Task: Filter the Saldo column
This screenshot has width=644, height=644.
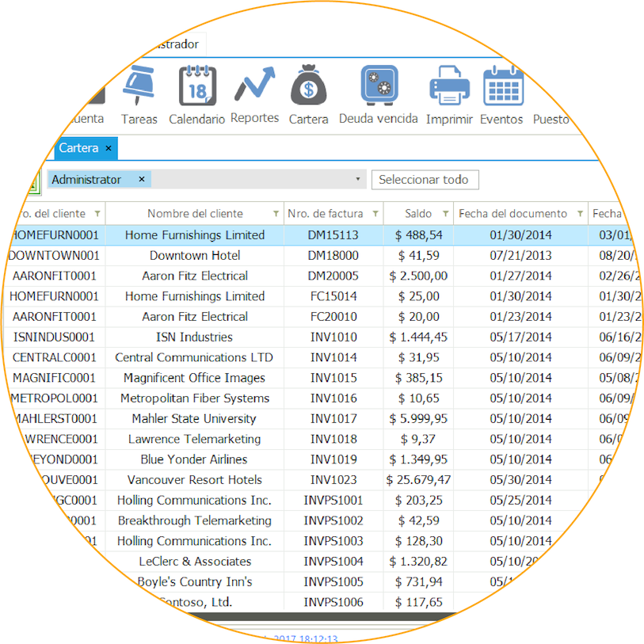Action: [x=446, y=214]
